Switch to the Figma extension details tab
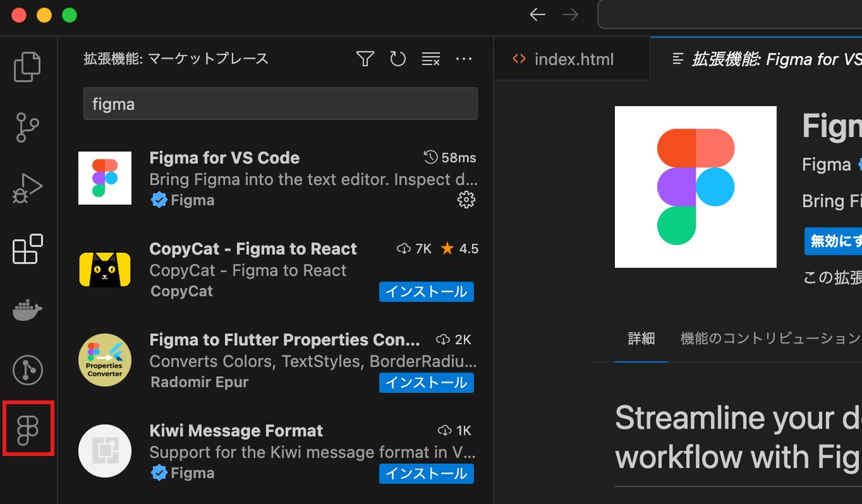 (x=756, y=59)
